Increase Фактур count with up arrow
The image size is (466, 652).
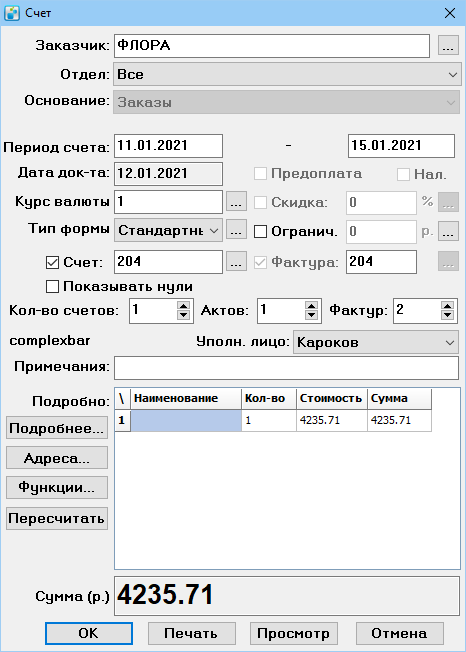click(447, 306)
